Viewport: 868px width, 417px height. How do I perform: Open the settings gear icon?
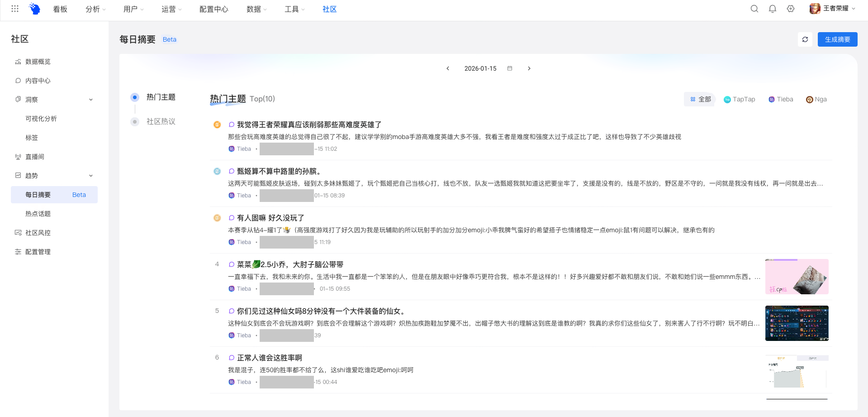tap(791, 9)
